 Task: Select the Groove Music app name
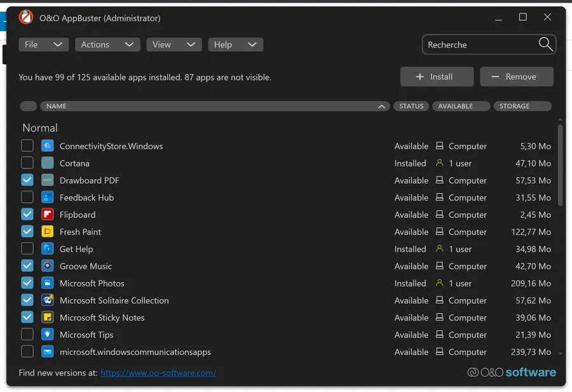(x=86, y=266)
